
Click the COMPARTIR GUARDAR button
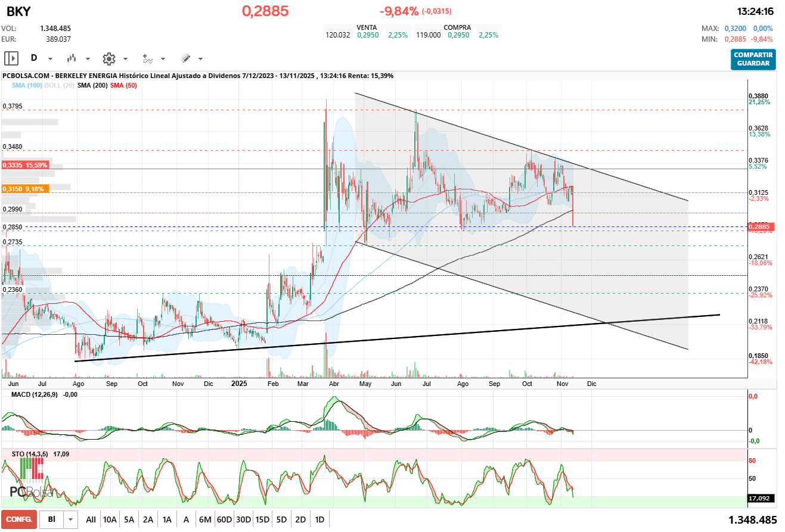pyautogui.click(x=753, y=59)
